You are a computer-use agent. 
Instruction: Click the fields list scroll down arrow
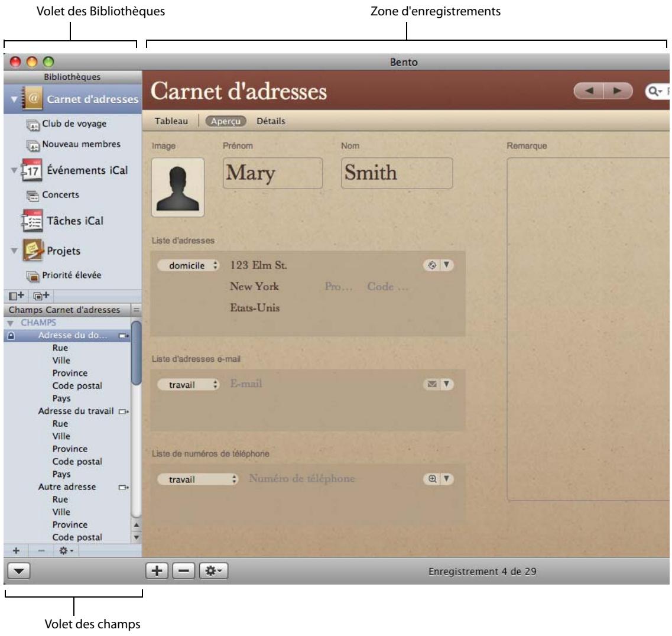pyautogui.click(x=137, y=537)
